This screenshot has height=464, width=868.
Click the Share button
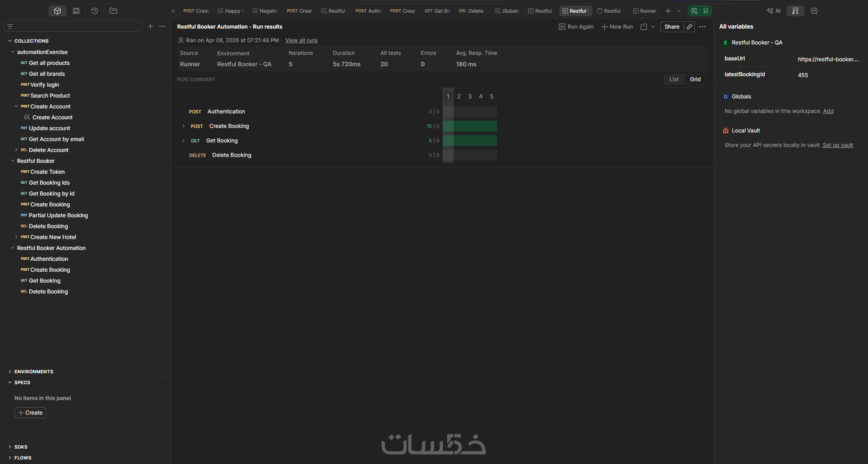pyautogui.click(x=672, y=27)
